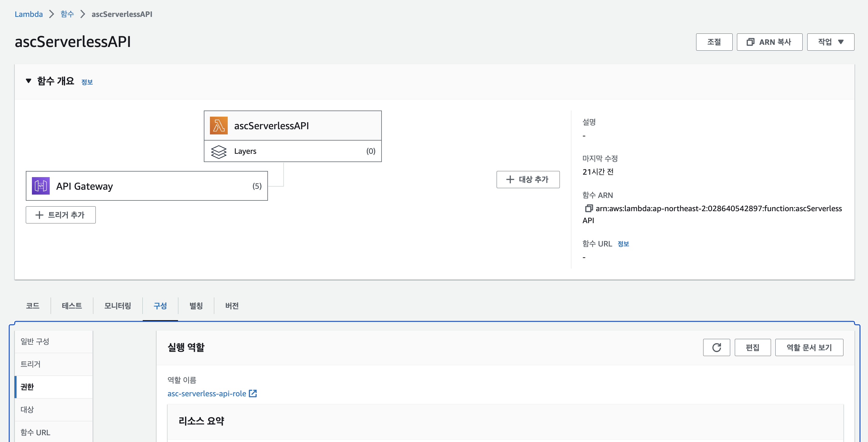This screenshot has width=868, height=442.
Task: Click the plus 트리거 추가 button
Action: coord(61,215)
